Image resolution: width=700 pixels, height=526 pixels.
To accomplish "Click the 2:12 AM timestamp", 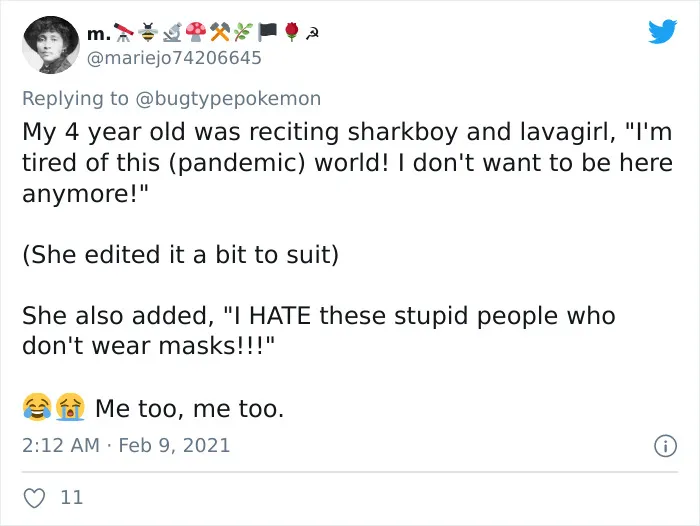I will click(x=60, y=445).
